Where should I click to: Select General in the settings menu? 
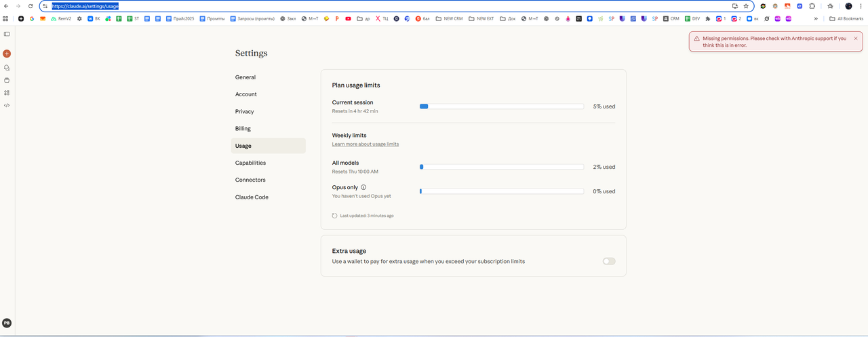coord(269,77)
